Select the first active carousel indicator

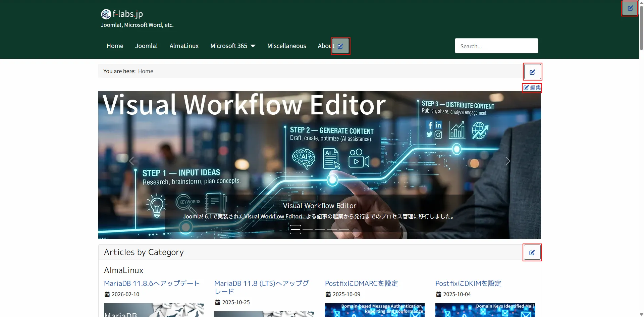(x=295, y=230)
